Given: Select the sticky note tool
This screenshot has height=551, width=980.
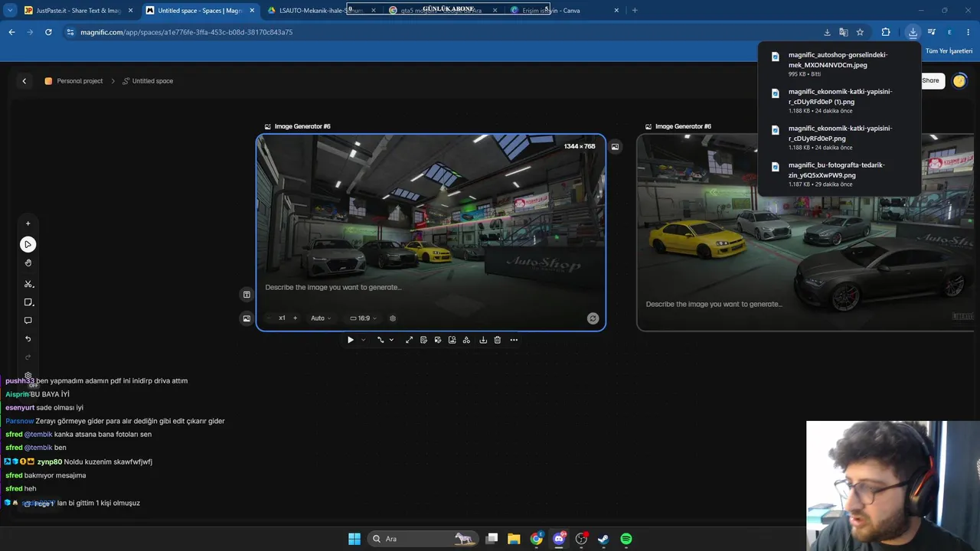Looking at the screenshot, I should (x=28, y=302).
